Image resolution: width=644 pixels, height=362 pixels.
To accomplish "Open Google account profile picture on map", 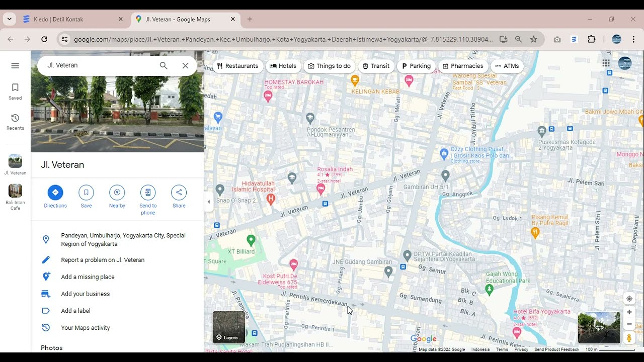I will click(x=624, y=63).
